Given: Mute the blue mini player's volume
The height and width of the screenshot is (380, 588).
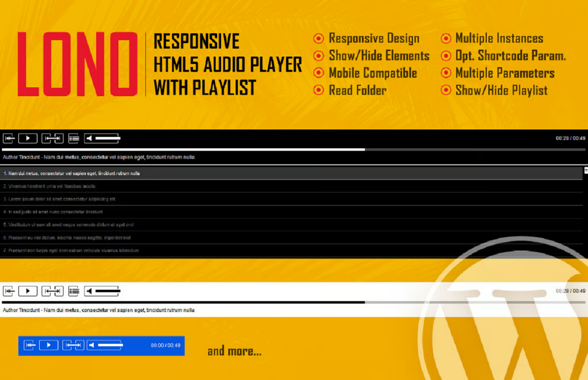Looking at the screenshot, I should 92,345.
